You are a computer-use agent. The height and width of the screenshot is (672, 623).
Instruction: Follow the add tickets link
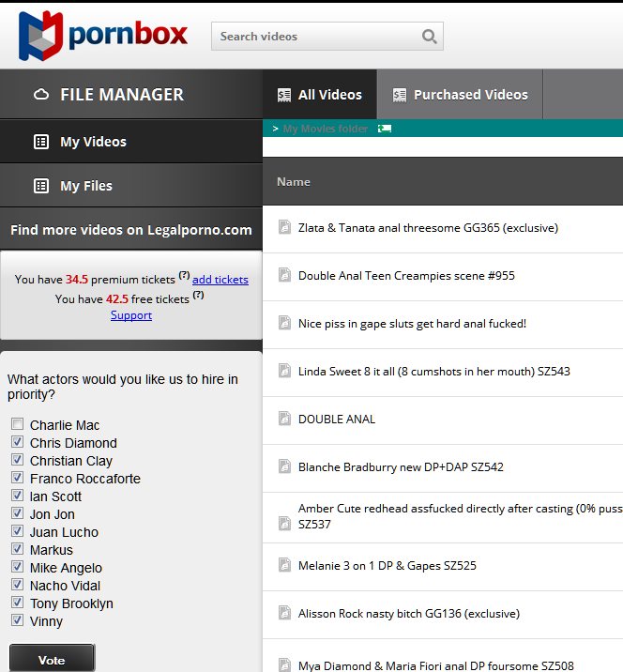click(x=220, y=280)
